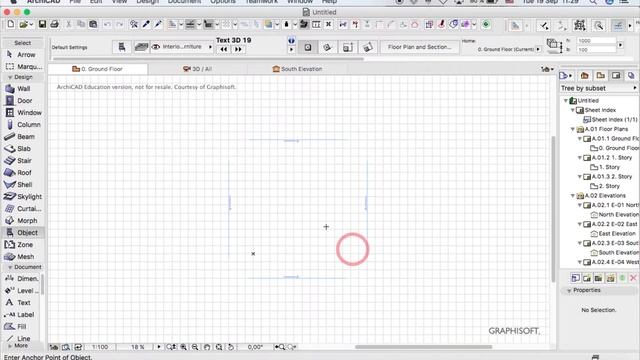Go to previous library object

coord(224,49)
